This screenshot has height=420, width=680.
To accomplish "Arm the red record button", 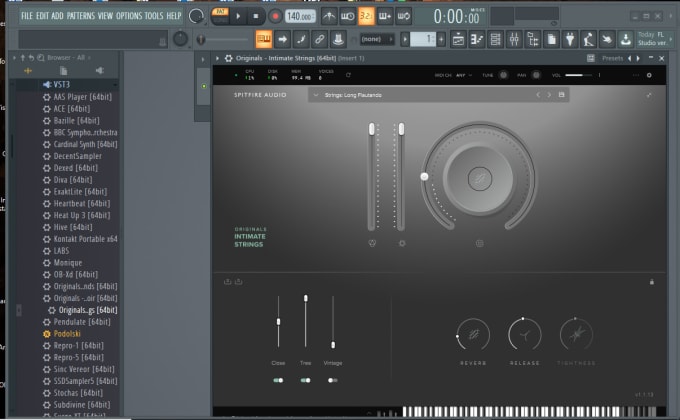I will (275, 16).
